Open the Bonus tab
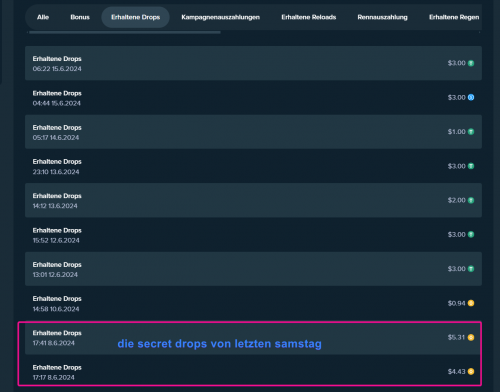Viewport: 500px width, 392px height. coord(80,17)
